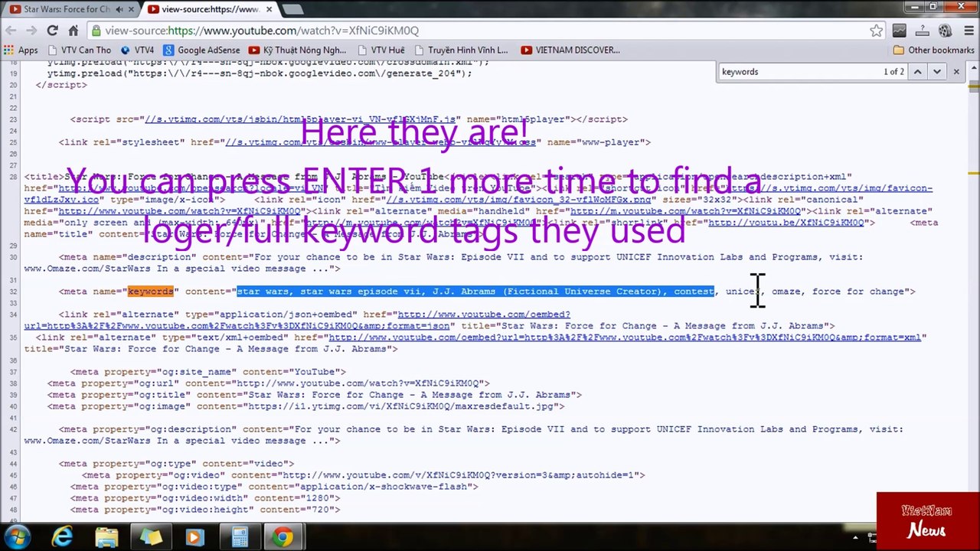Click the '1 of 2' find count
The width and height of the screenshot is (980, 551).
893,71
